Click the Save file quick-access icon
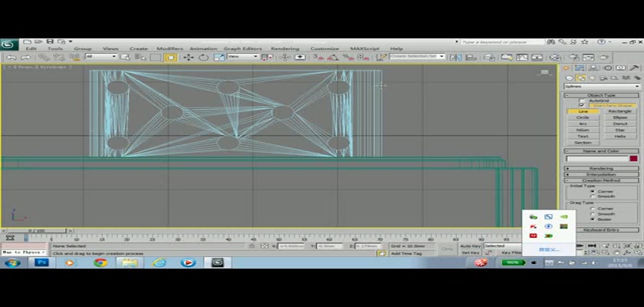 point(50,42)
